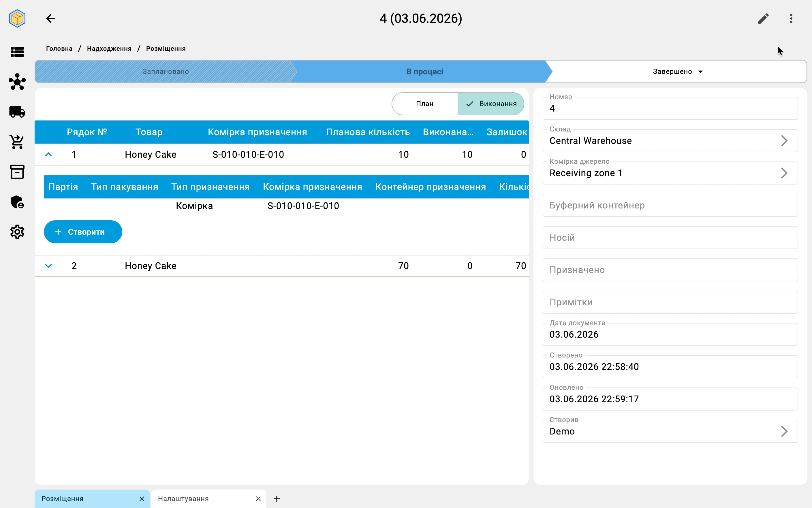Open the Receiving zone 1 chevron
The width and height of the screenshot is (812, 508).
(x=784, y=173)
